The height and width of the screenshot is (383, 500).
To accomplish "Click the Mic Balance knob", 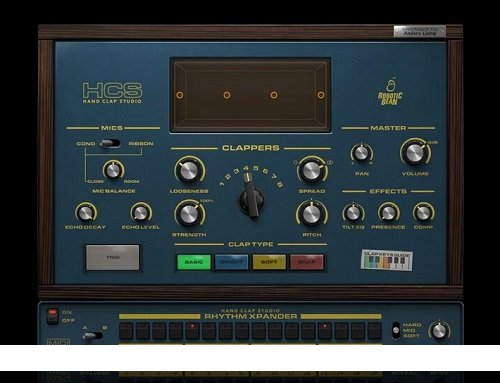I will [x=113, y=170].
